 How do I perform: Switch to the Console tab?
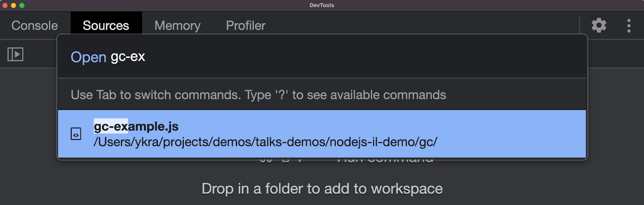point(35,26)
